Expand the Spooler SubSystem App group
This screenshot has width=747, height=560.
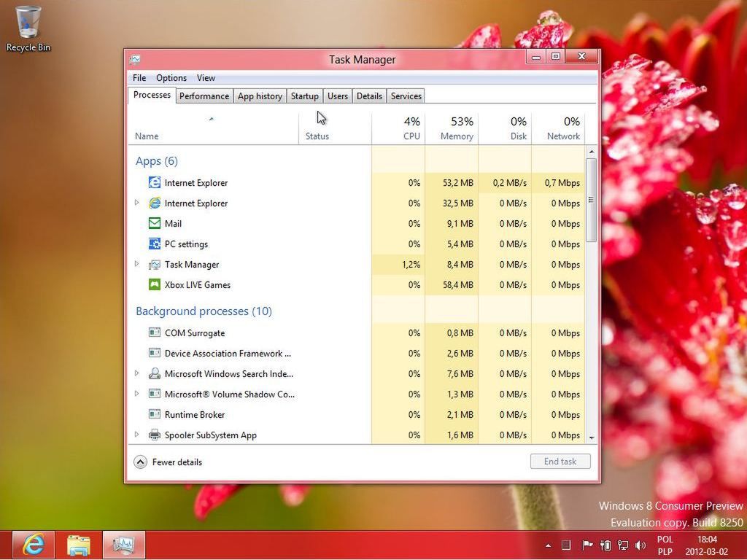(x=136, y=435)
